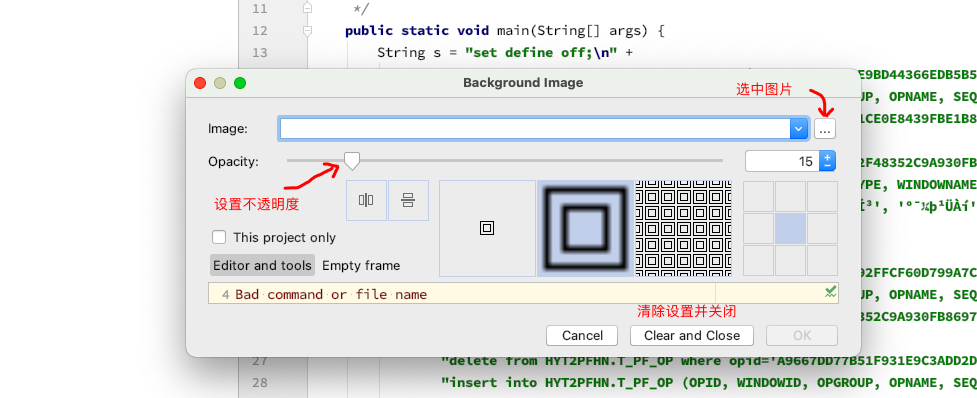Enable the This project only checkbox
Screen dimensions: 977x398
219,237
